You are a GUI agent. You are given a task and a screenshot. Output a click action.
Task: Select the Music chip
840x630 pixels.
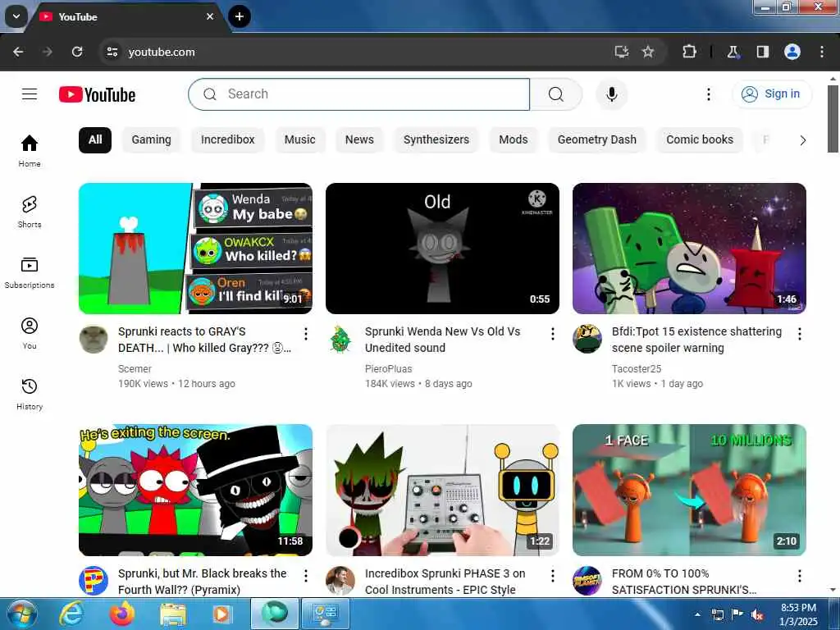300,139
